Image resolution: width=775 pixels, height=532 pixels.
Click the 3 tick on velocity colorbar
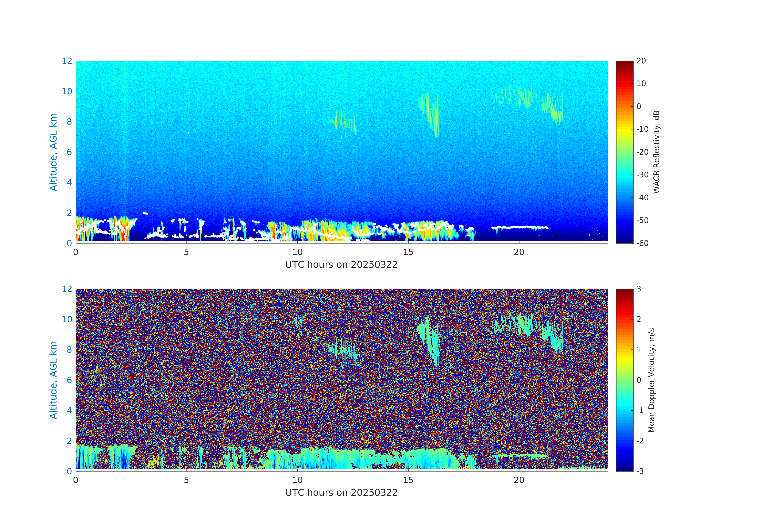639,289
